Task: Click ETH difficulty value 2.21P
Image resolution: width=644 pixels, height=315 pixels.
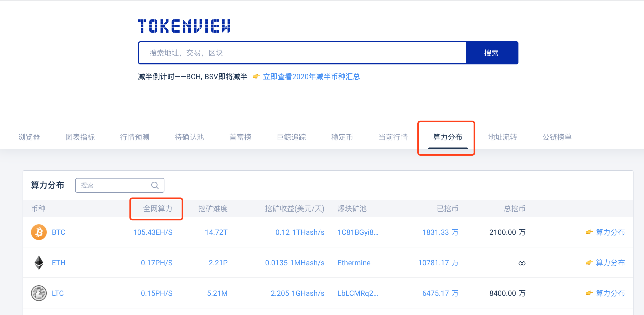Action: click(218, 263)
